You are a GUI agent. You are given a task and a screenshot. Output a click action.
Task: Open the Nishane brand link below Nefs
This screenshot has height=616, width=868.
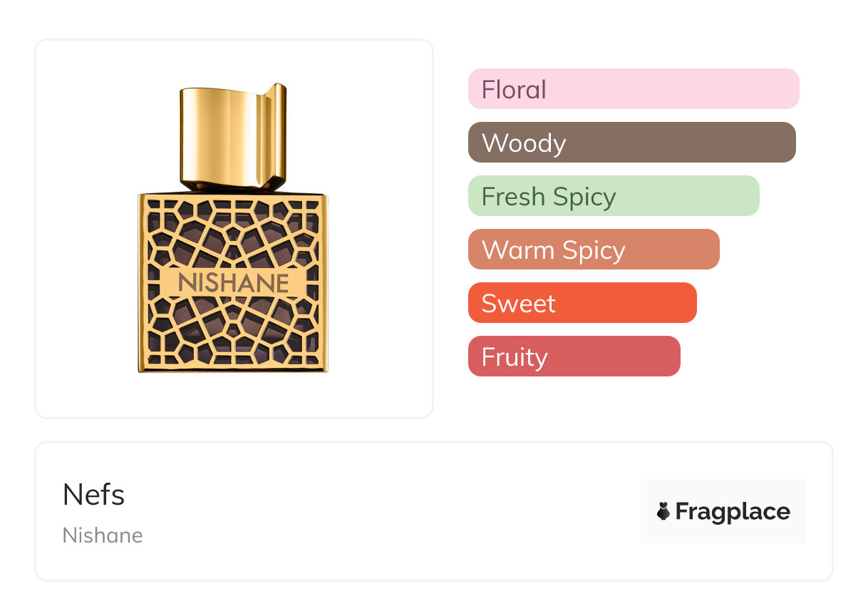(x=103, y=535)
